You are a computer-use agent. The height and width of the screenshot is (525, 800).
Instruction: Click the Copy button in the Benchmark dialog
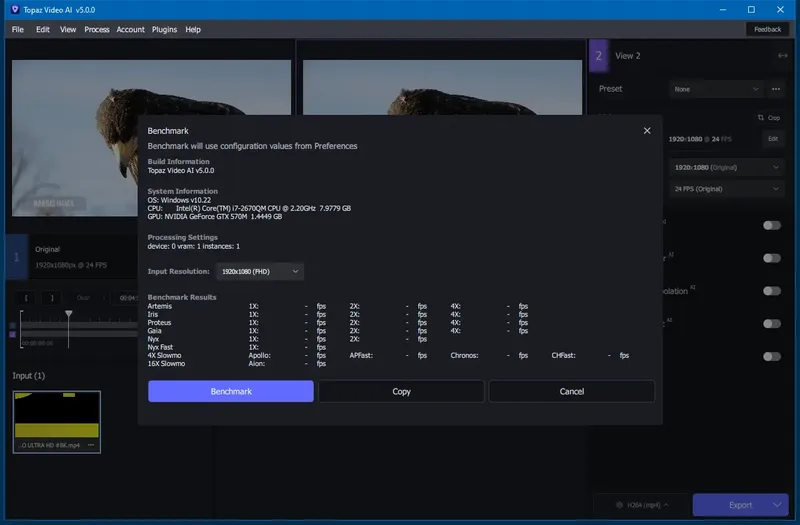402,391
